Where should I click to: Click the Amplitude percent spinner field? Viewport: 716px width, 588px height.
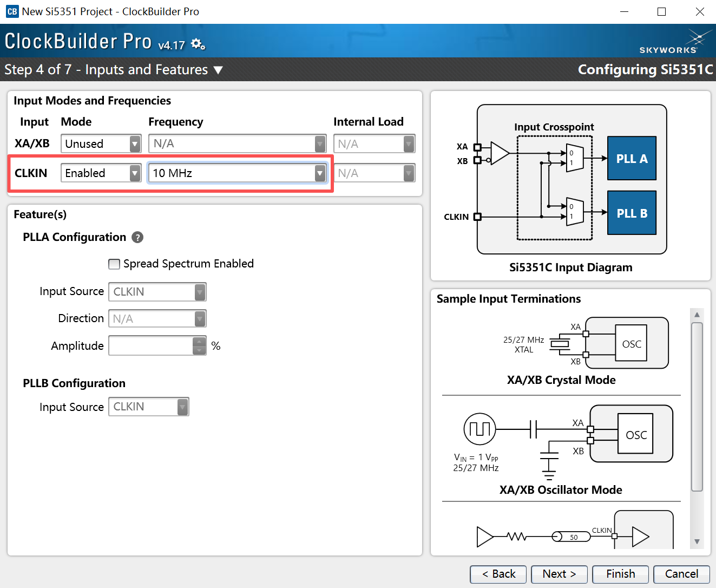tap(157, 345)
